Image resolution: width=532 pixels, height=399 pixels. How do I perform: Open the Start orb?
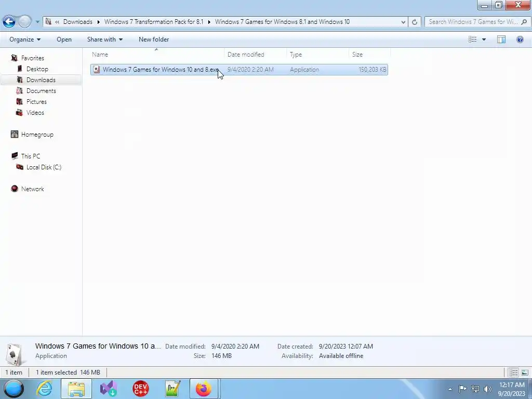14,389
